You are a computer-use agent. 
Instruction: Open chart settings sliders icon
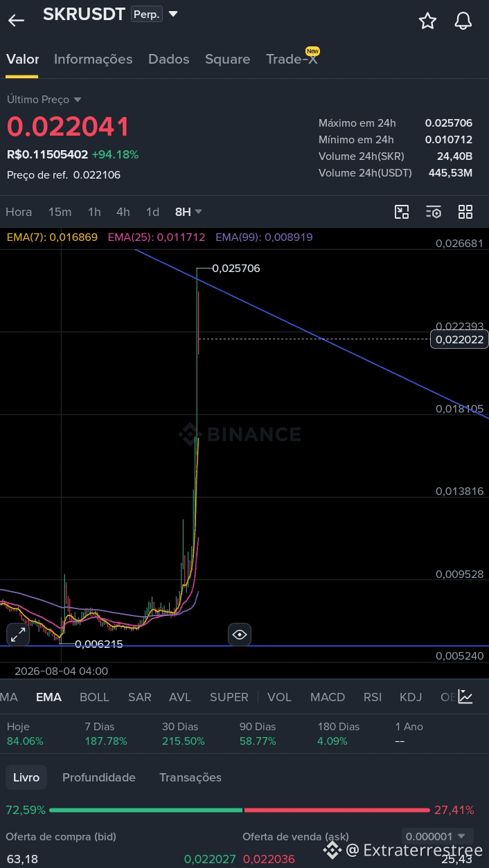(x=434, y=212)
